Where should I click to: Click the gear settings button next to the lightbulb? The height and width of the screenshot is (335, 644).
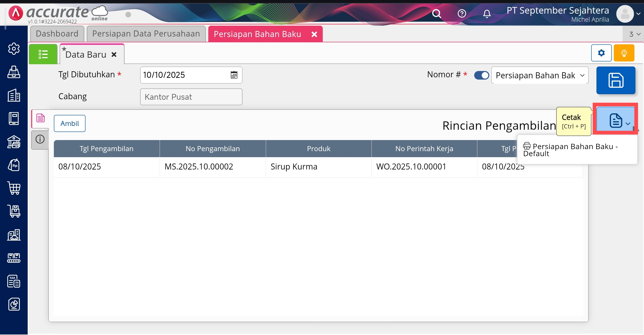(601, 53)
